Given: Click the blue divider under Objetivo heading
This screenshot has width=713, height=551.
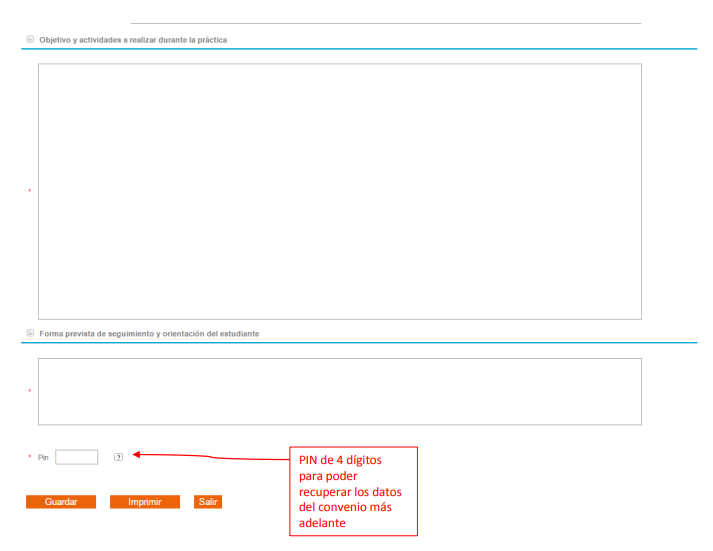Looking at the screenshot, I should 359,48.
